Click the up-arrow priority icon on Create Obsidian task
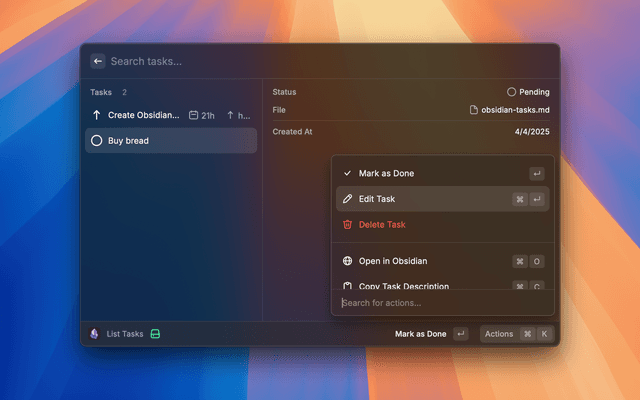 (97, 115)
